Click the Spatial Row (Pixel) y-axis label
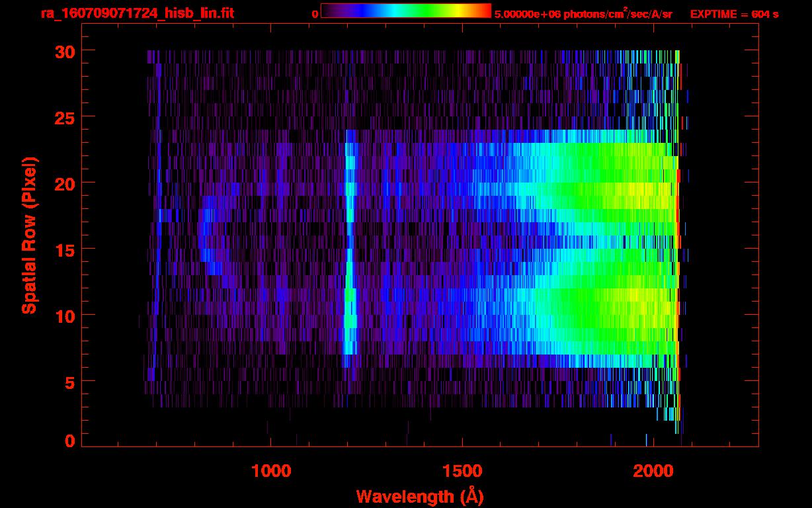Image resolution: width=812 pixels, height=508 pixels. coord(28,235)
